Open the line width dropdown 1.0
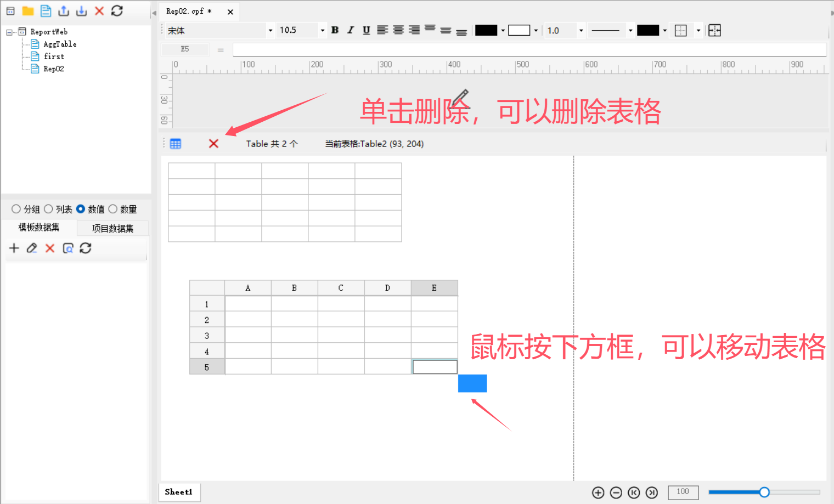Viewport: 834px width, 504px height. click(581, 31)
